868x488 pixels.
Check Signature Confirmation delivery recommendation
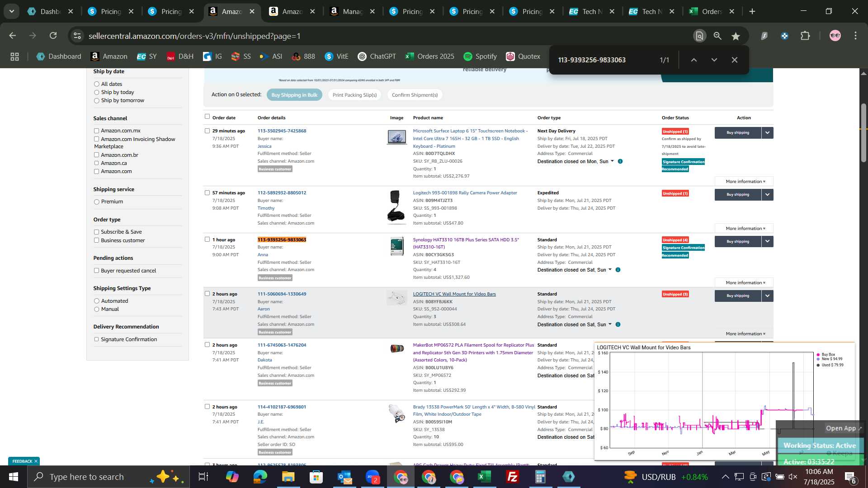tap(96, 339)
